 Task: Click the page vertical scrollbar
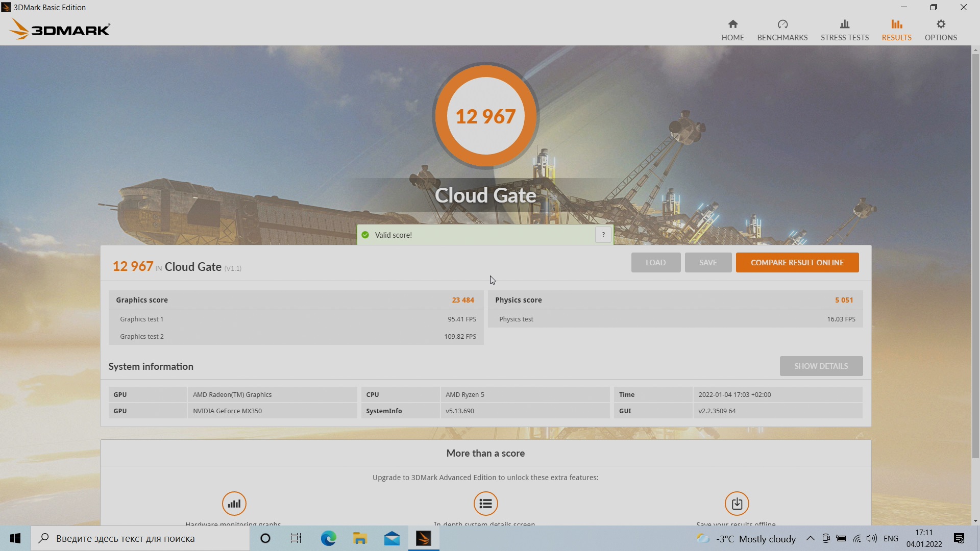point(975,255)
